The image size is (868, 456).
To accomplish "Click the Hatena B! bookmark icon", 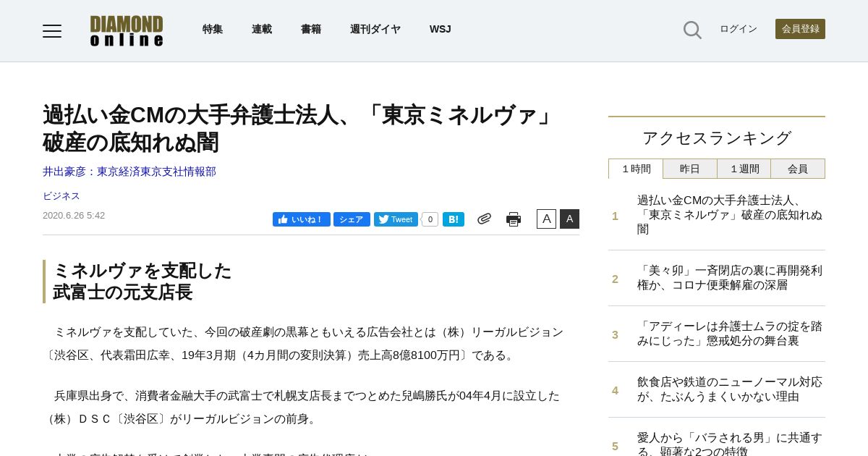I will click(454, 219).
